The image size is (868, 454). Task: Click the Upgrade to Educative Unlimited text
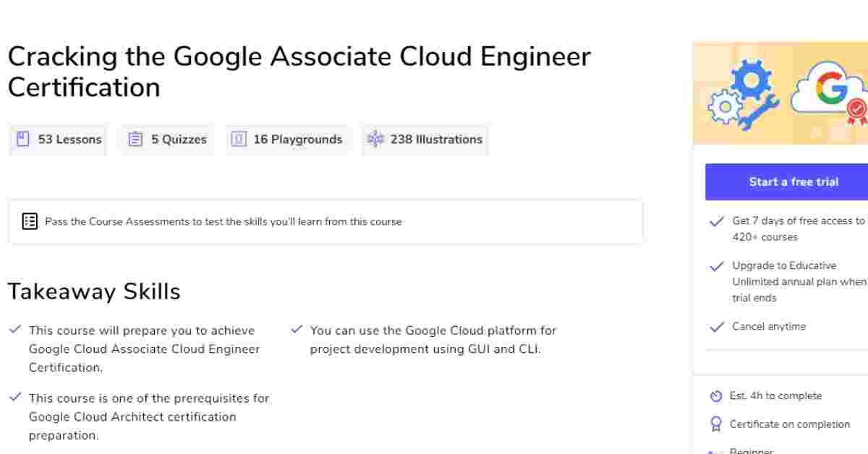coord(799,282)
